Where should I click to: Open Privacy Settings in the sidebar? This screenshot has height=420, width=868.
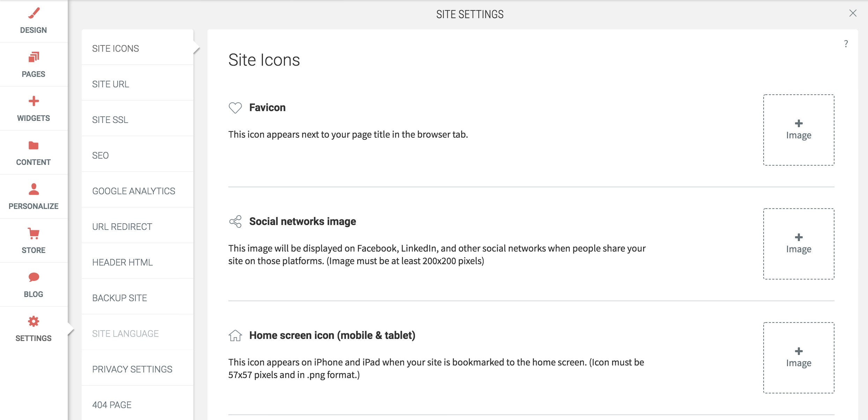click(132, 369)
